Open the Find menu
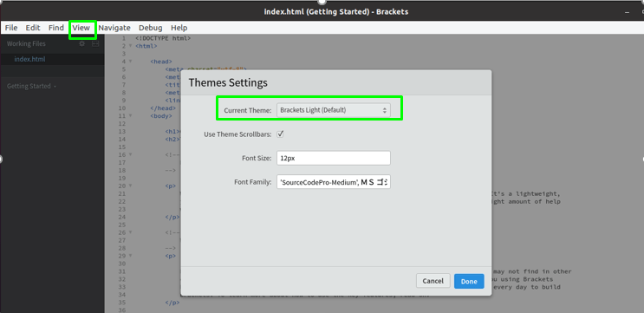 coord(55,28)
